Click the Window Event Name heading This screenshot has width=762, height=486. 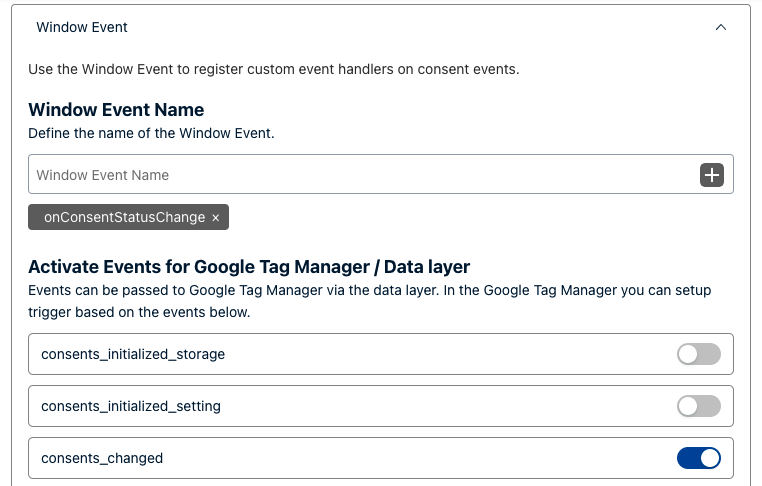pos(116,110)
